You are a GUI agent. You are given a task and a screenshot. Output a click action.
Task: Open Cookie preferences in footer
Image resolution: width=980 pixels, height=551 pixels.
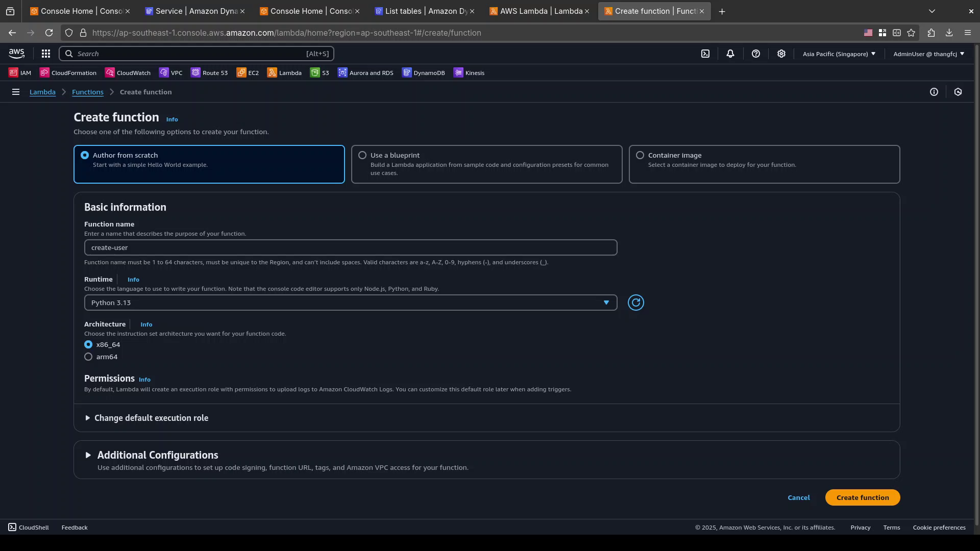point(939,528)
